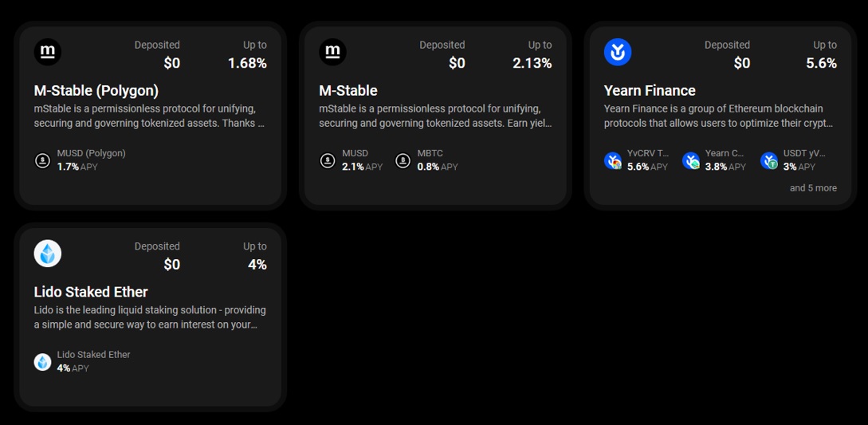The image size is (868, 425).
Task: Select the MUSD (Polygon) token icon
Action: pyautogui.click(x=42, y=161)
